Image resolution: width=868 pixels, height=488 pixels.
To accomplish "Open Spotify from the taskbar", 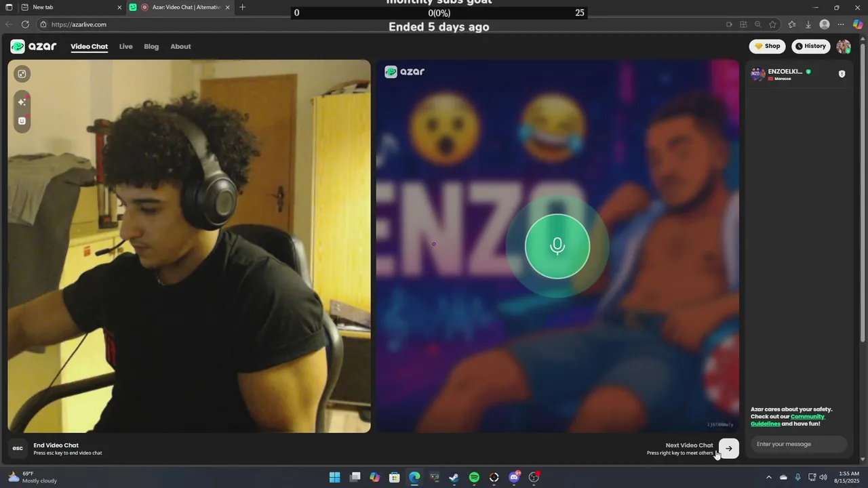I will coord(474,477).
